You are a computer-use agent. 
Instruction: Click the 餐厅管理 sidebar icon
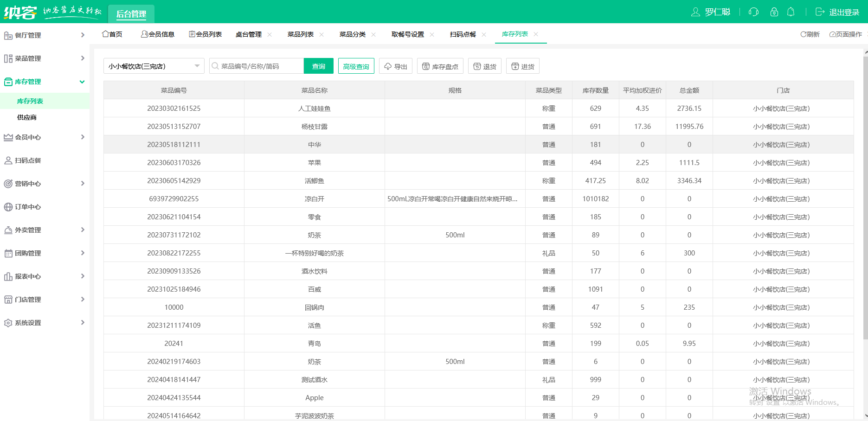tap(8, 35)
